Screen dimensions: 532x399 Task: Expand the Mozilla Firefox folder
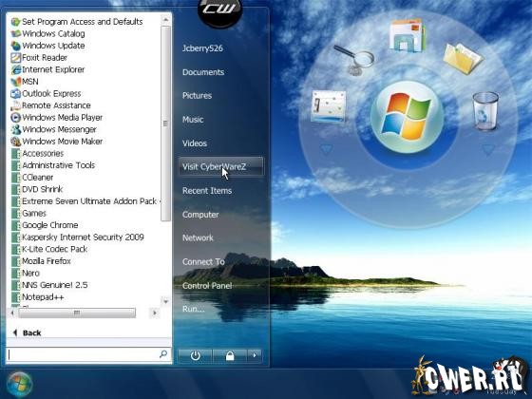click(x=41, y=261)
